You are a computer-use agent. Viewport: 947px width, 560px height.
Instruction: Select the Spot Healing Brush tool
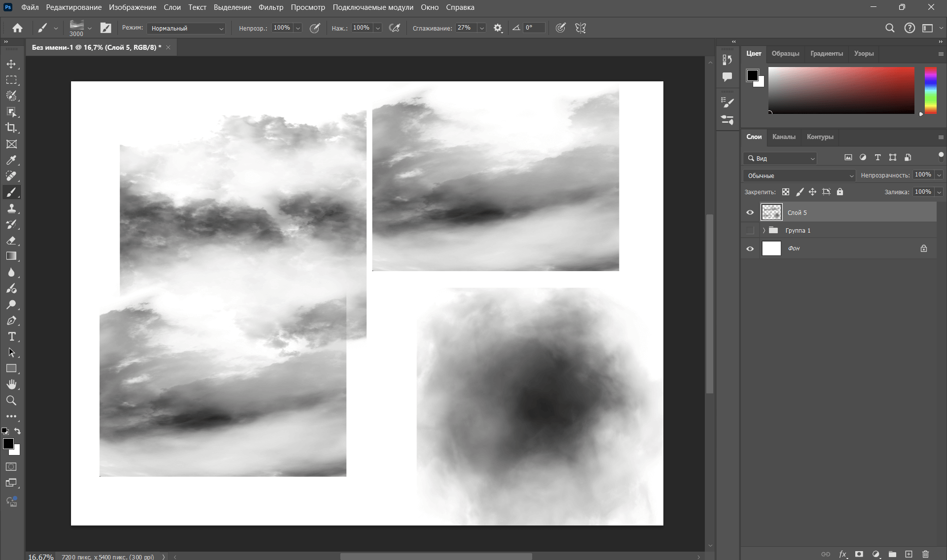pyautogui.click(x=11, y=176)
